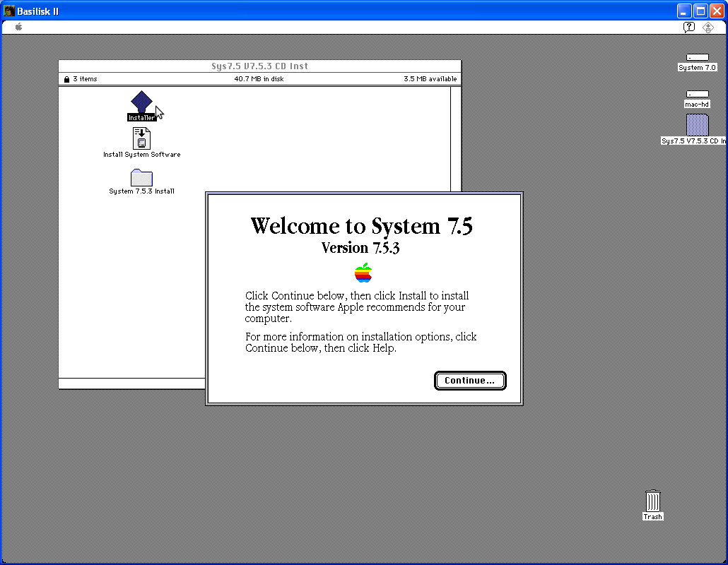This screenshot has height=565, width=728.
Task: Click the rainbow Apple logo in the Welcome dialog
Action: point(363,273)
